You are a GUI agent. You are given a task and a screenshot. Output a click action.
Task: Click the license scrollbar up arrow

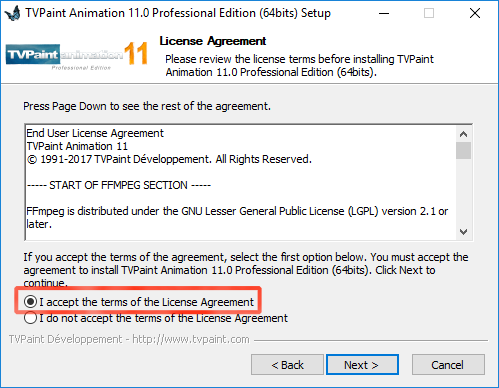coord(463,134)
